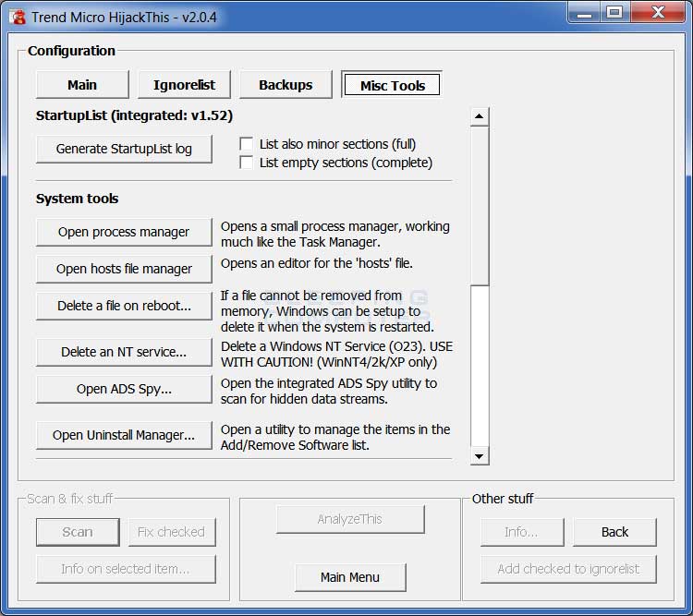This screenshot has width=693, height=616.
Task: Click the window title 'Trend Micro HijackThis - v2.0.4'
Action: [124, 18]
